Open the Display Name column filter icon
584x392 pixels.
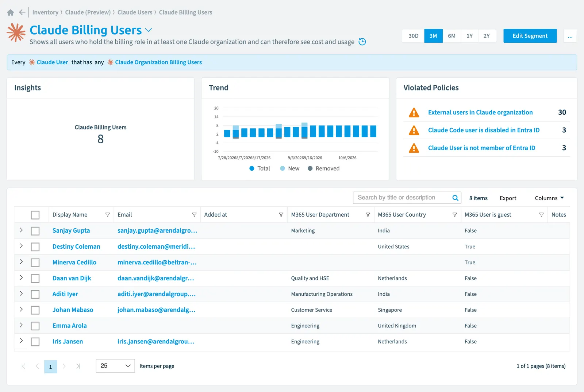(x=108, y=215)
